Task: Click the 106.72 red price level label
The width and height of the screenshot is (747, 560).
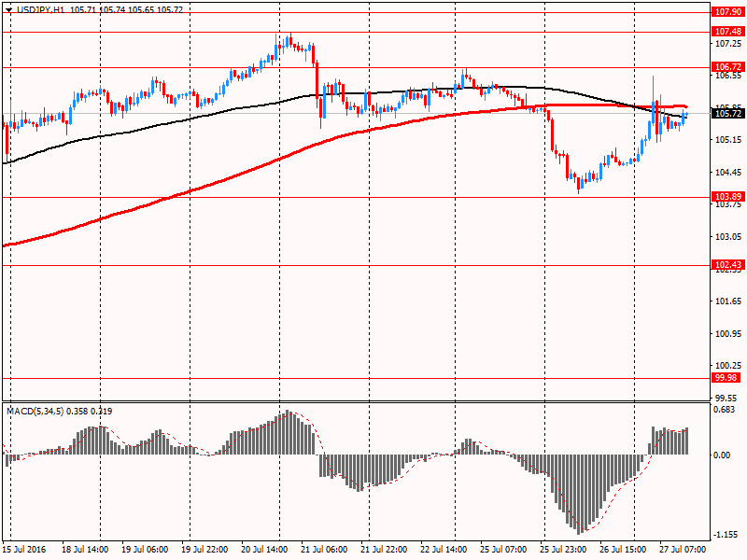Action: pos(727,66)
